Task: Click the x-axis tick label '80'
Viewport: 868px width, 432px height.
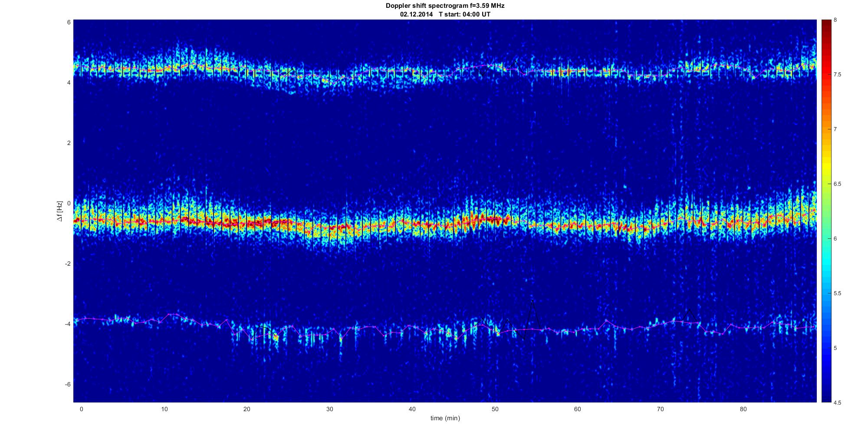Action: point(743,409)
